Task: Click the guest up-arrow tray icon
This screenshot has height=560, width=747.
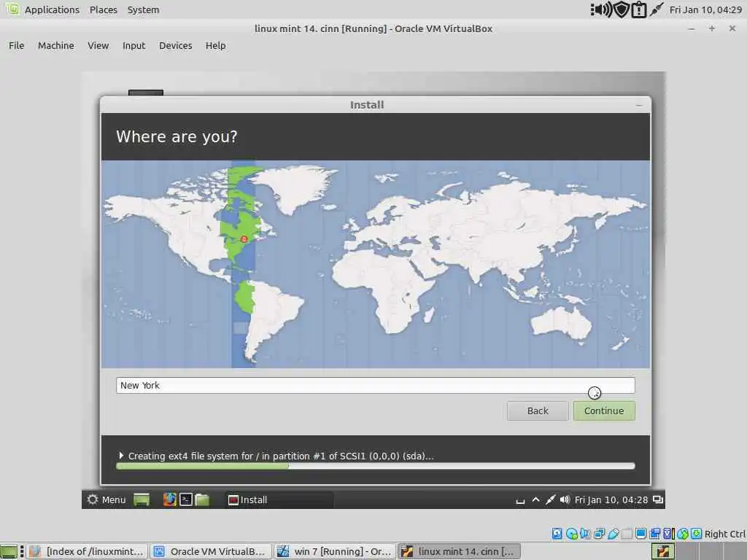Action: tap(535, 499)
